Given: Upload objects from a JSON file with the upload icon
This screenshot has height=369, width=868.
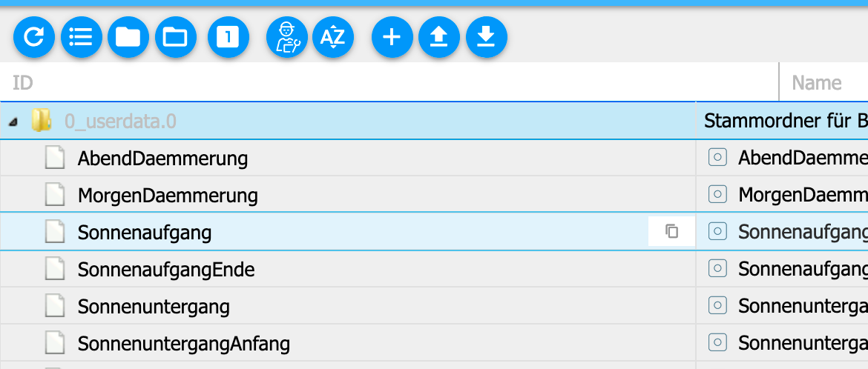Looking at the screenshot, I should (439, 38).
